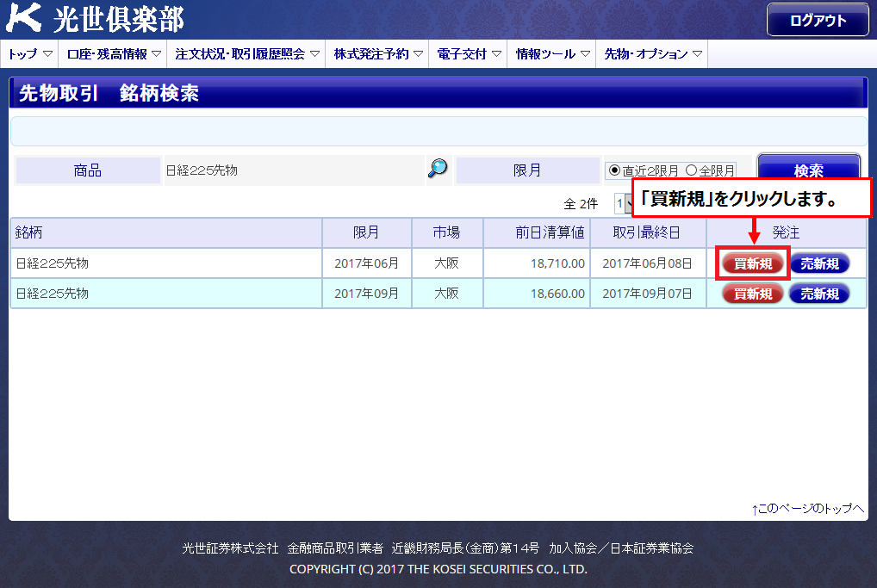Viewport: 877px width, 588px height.
Task: Open the 口座・残高情報 menu
Action: pos(113,53)
